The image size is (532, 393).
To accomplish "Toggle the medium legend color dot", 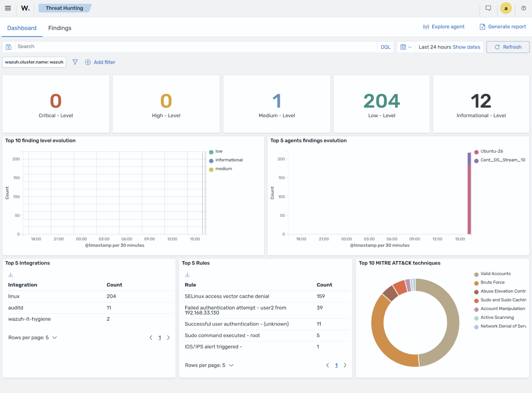I will [211, 170].
